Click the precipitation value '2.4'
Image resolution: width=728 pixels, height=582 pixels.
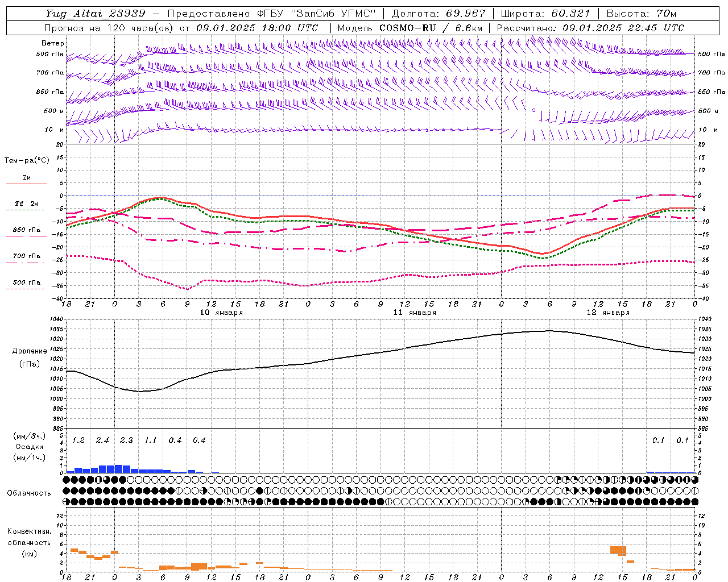pyautogui.click(x=102, y=440)
